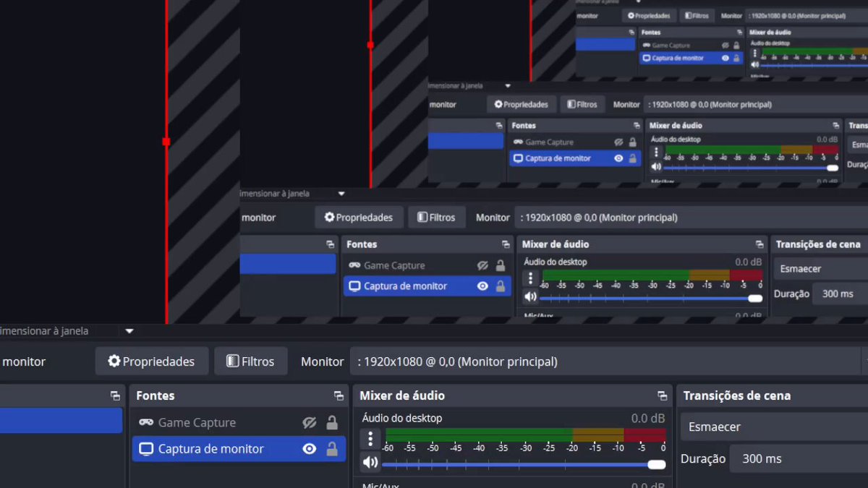Viewport: 868px width, 488px height.
Task: Undock the main Mixer de áudio panel via its popout icon
Action: [662, 396]
